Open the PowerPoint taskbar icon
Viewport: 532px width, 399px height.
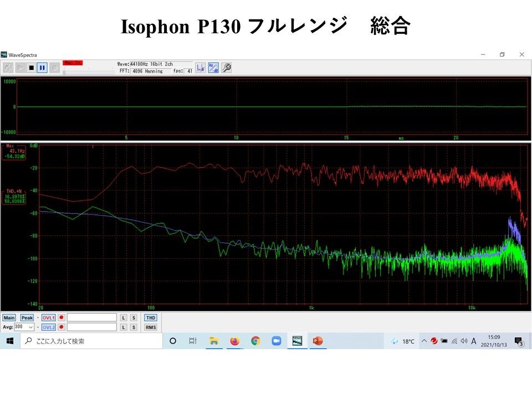[317, 340]
